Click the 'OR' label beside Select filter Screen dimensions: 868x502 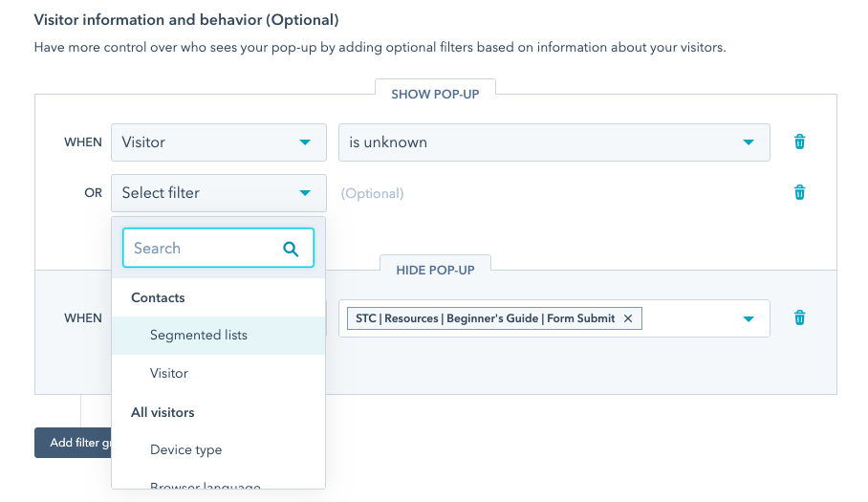pos(93,193)
